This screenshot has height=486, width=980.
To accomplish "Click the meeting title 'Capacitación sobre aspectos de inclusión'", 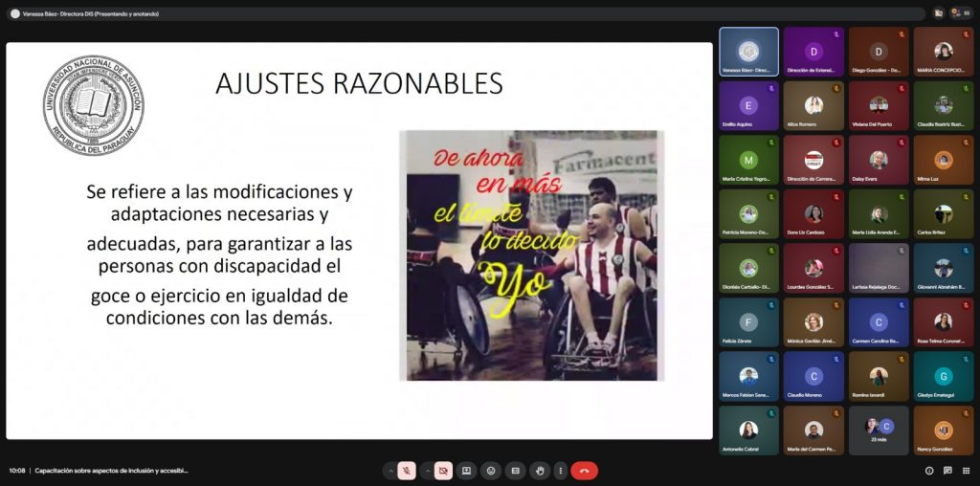I will point(111,471).
